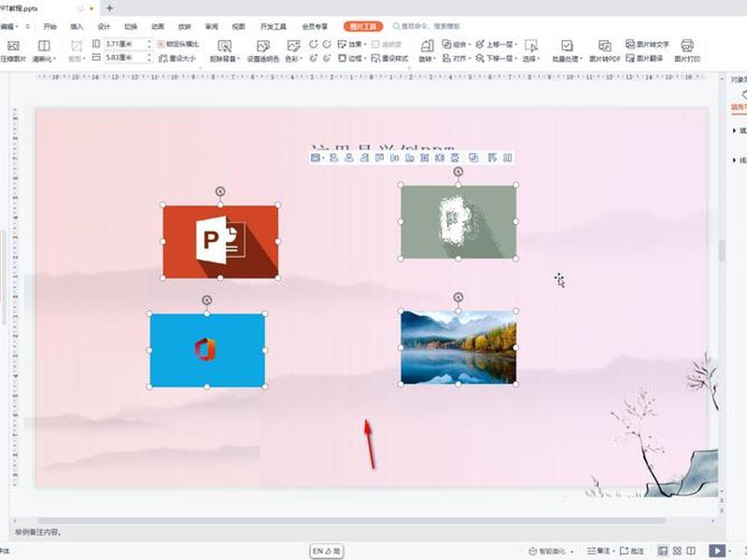Click the 上移一层 bring forward button
The height and width of the screenshot is (560, 747).
[497, 44]
